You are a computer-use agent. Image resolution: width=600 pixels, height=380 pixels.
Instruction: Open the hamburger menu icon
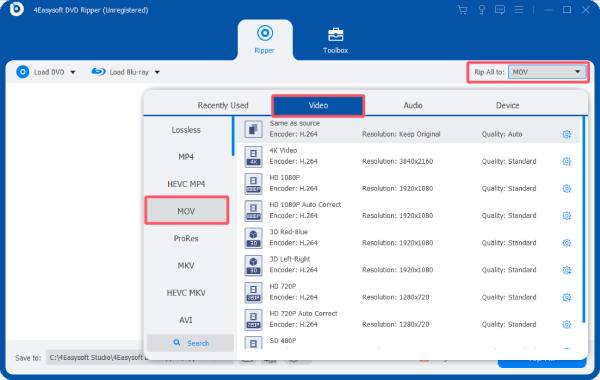[518, 10]
